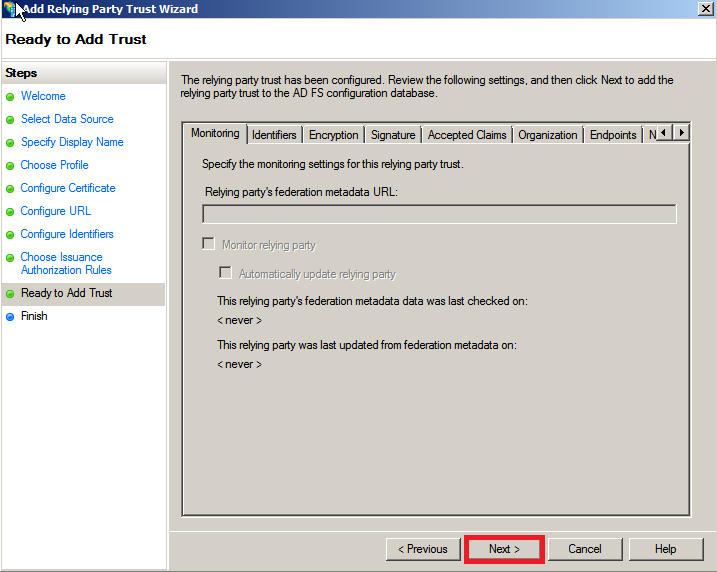Open the Encryption tab
This screenshot has height=572, width=717.
[333, 135]
